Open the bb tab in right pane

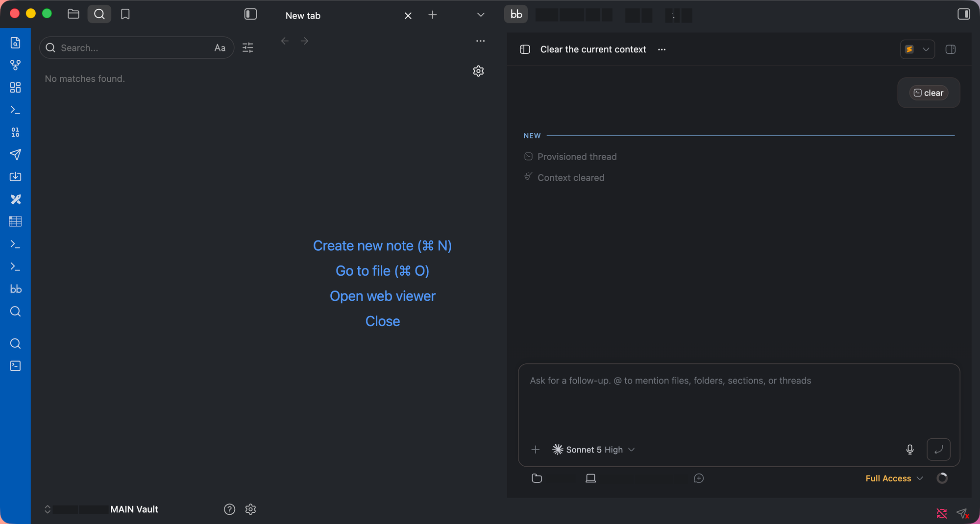pos(516,14)
